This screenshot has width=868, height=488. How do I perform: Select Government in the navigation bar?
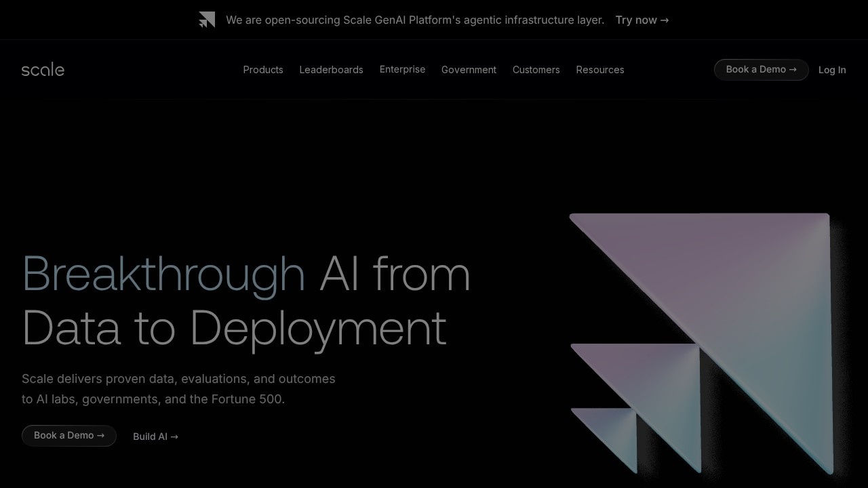(469, 70)
